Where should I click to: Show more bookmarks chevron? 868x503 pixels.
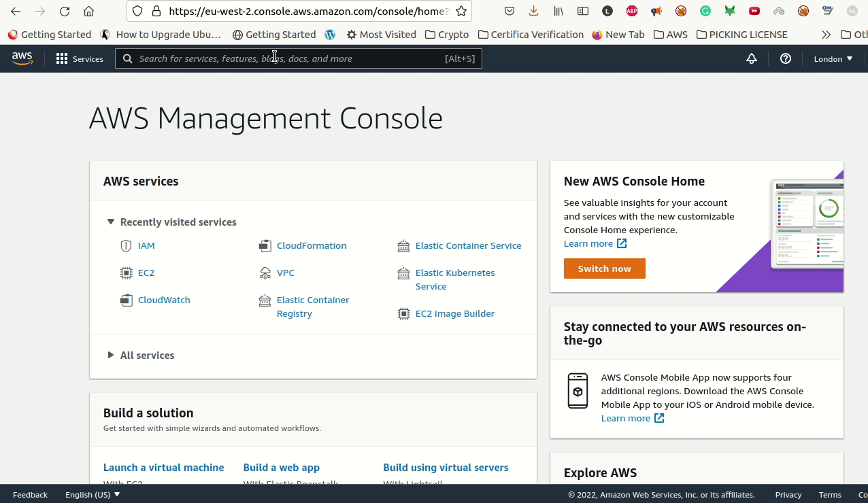[826, 35]
